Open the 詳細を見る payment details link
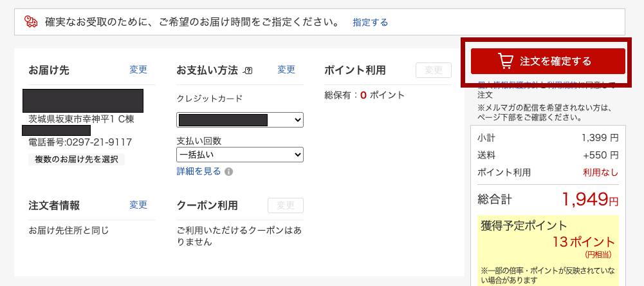Image resolution: width=644 pixels, height=286 pixels. pos(199,171)
